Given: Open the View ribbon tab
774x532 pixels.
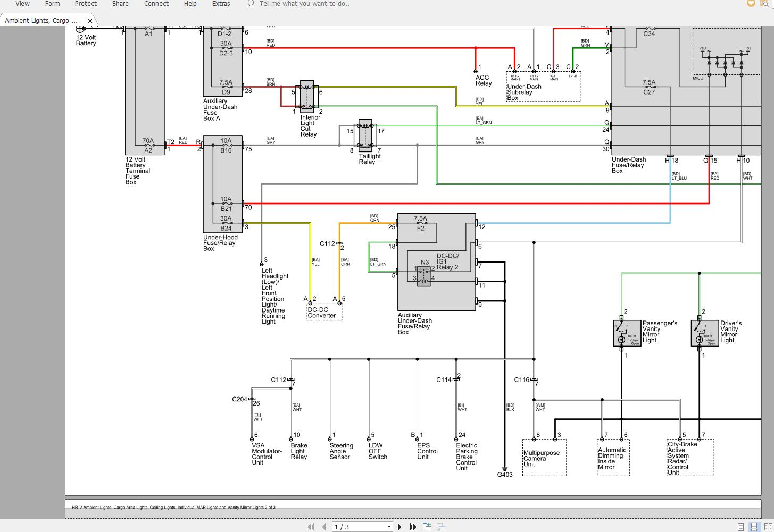Looking at the screenshot, I should coord(22,4).
